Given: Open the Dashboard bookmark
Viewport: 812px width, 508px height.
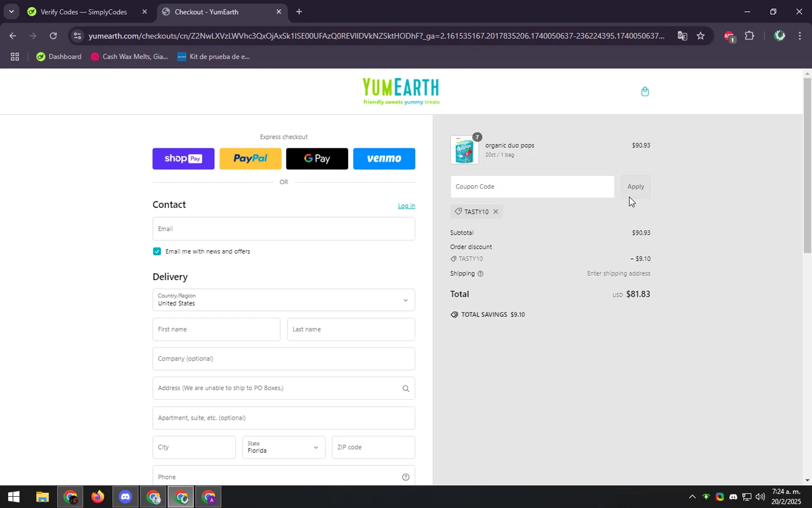Looking at the screenshot, I should coord(58,56).
